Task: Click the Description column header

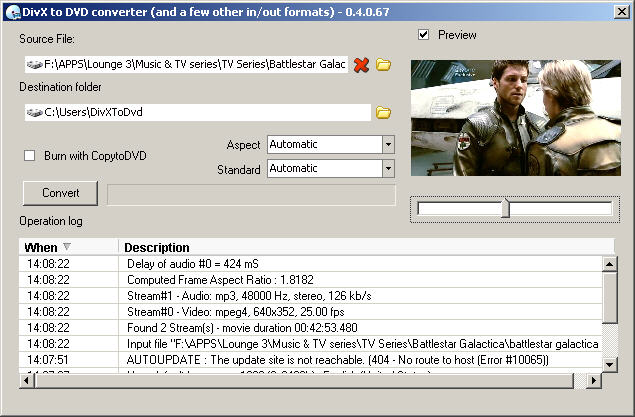Action: 366,247
